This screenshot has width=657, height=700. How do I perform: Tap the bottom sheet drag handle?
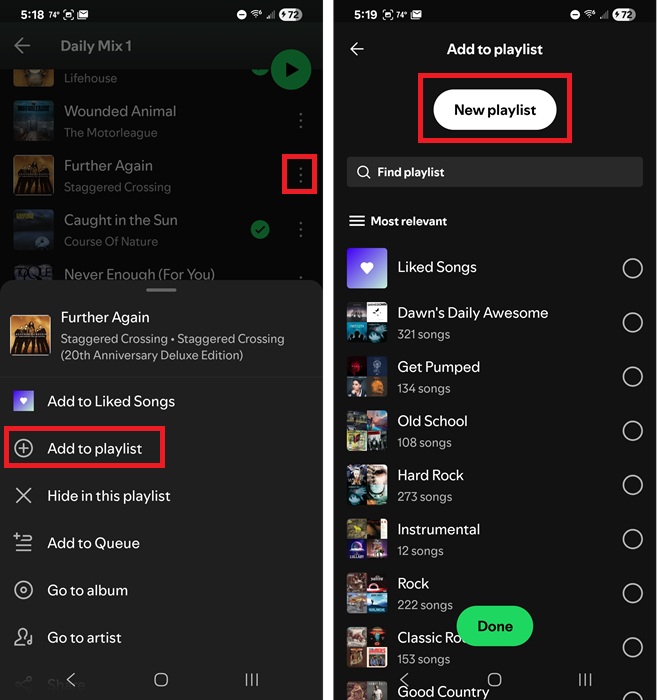[161, 290]
